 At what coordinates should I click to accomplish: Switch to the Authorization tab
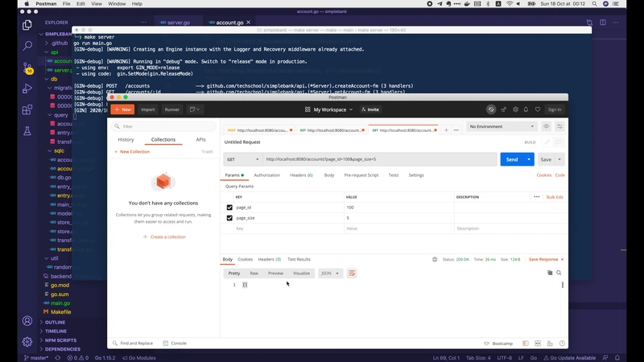point(266,175)
